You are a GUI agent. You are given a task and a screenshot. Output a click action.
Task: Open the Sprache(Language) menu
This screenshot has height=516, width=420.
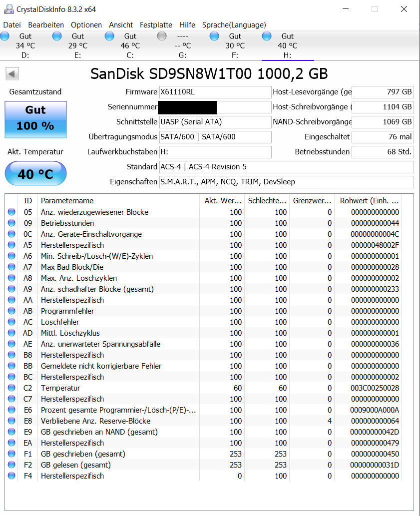[234, 24]
